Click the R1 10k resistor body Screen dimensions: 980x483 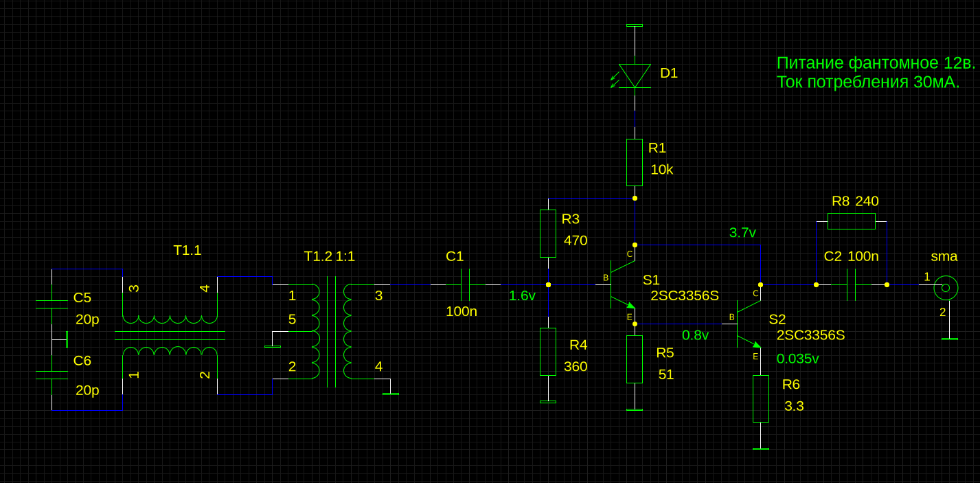635,162
